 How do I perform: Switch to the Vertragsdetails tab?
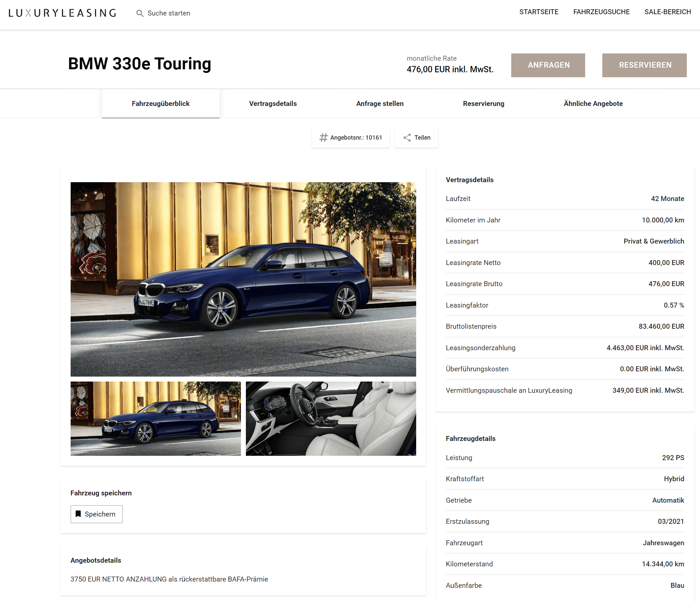tap(273, 104)
